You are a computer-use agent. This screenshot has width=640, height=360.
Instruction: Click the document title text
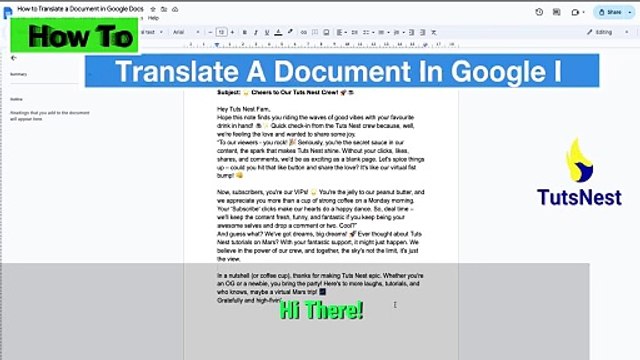[x=80, y=9]
